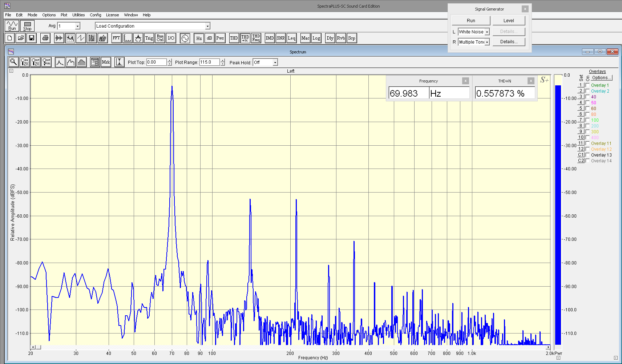
Task: Click the Run analyzer icon
Action: (12, 26)
